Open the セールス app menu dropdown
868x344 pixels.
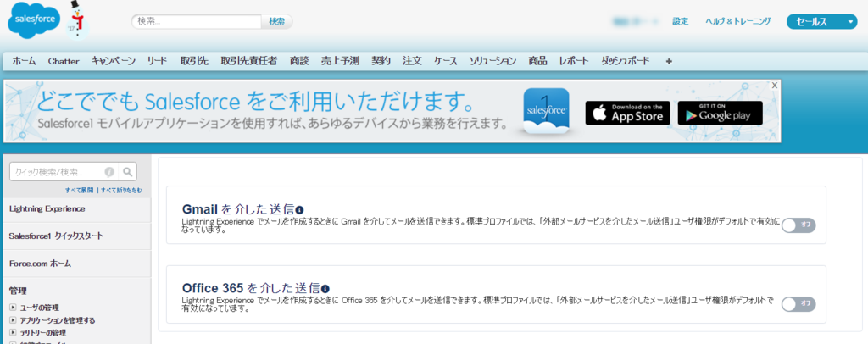(x=822, y=22)
